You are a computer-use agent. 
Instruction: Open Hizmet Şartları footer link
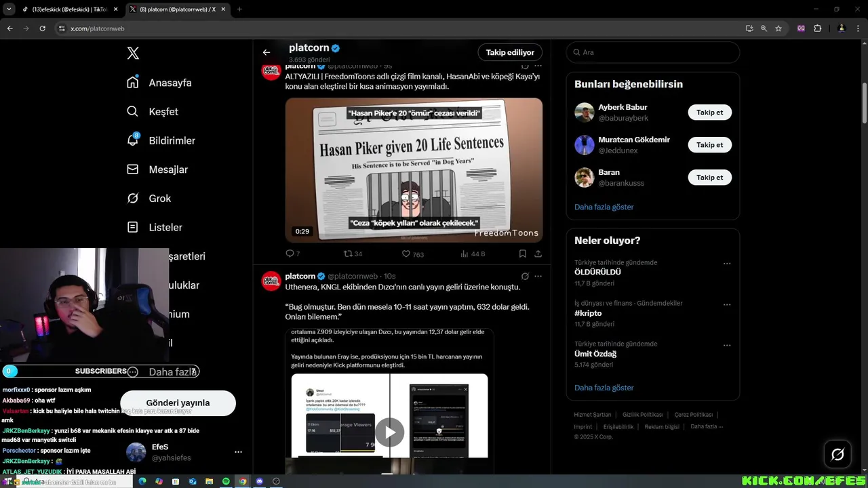point(593,415)
